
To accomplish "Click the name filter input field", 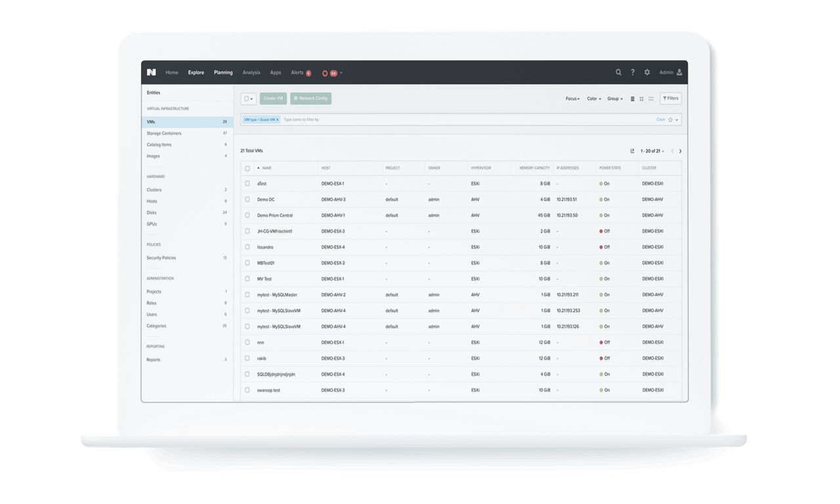I will coord(459,120).
